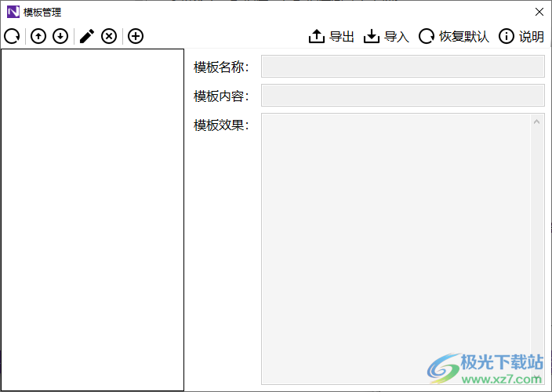Click the 导入 import button
The width and height of the screenshot is (552, 392).
coord(387,36)
